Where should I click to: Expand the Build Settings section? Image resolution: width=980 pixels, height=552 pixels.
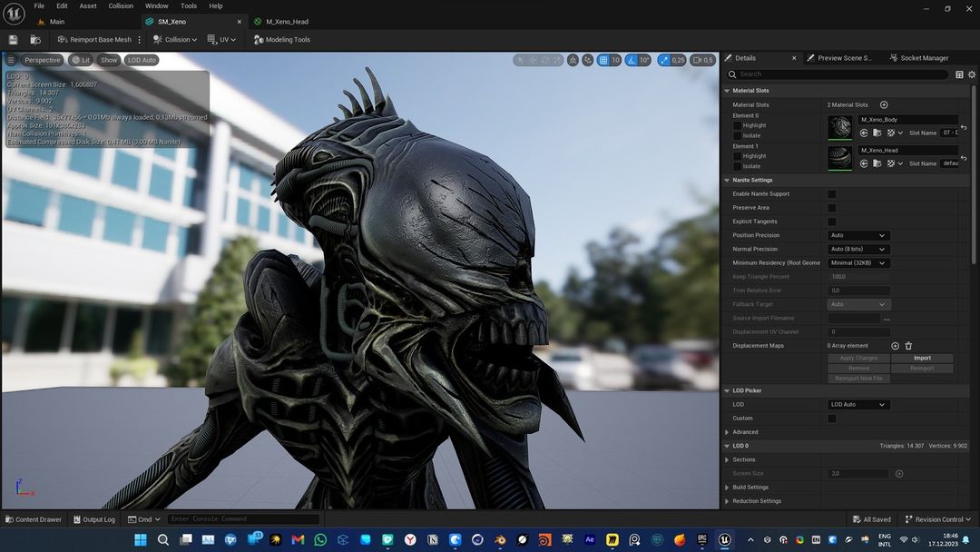tap(727, 488)
